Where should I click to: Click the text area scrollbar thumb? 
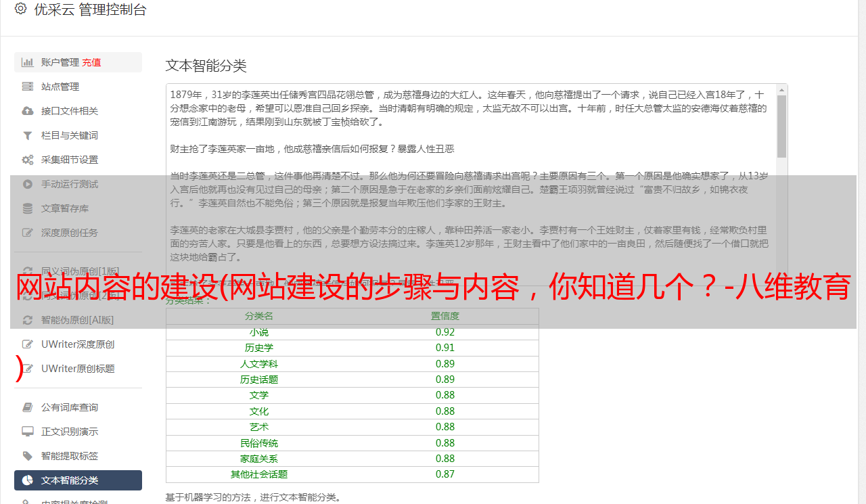782,126
